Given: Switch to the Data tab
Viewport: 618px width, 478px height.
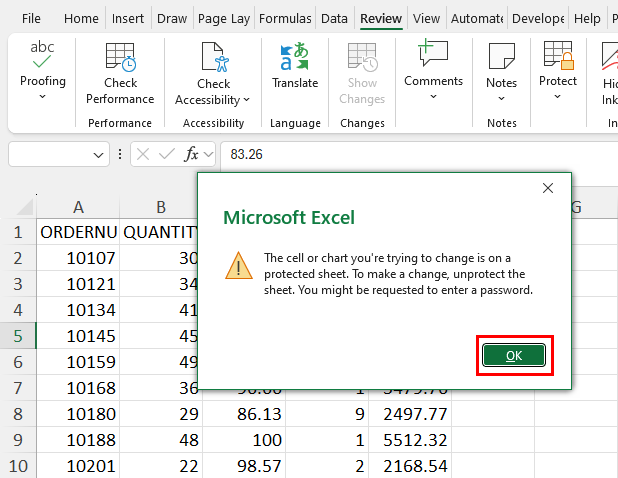Looking at the screenshot, I should point(334,19).
